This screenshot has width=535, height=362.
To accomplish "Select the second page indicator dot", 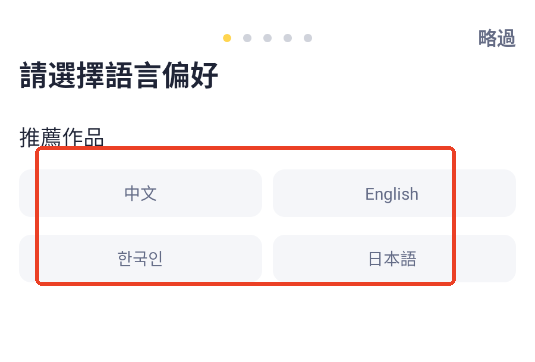I will [x=247, y=38].
